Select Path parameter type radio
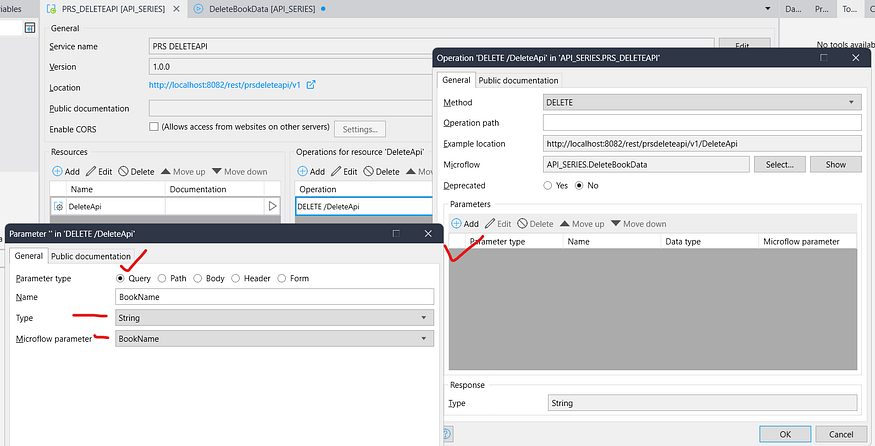This screenshot has width=875, height=446. (x=163, y=278)
